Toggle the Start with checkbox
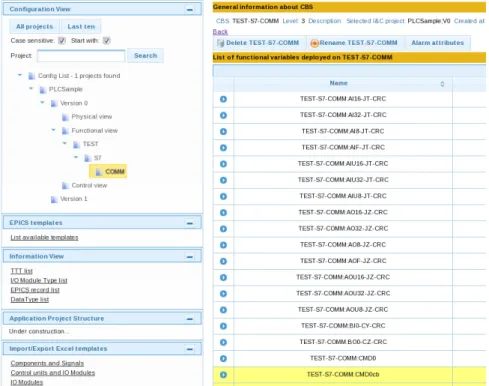The width and height of the screenshot is (489, 386). [x=106, y=41]
